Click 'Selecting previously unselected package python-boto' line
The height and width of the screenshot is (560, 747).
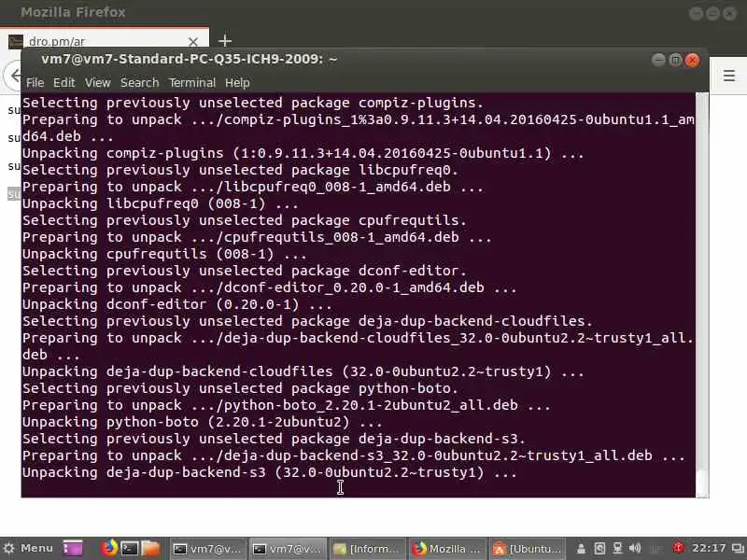pyautogui.click(x=240, y=388)
